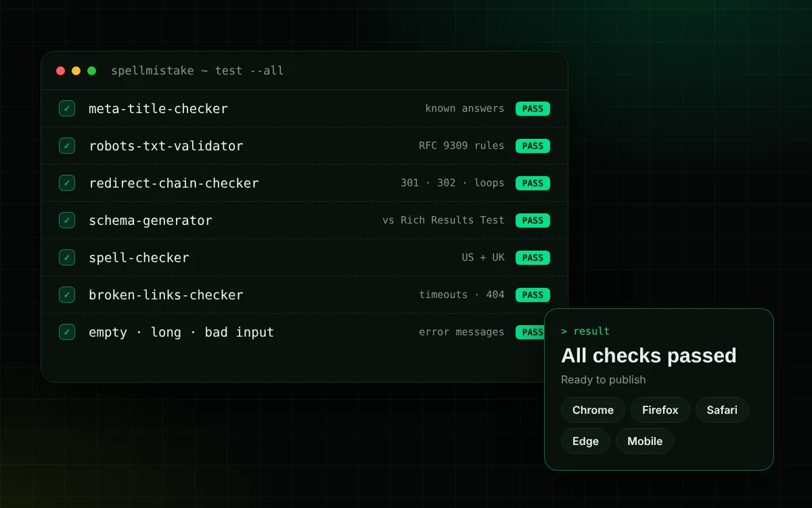This screenshot has width=812, height=508.
Task: Toggle the broken-links-checker checkbox
Action: [67, 295]
